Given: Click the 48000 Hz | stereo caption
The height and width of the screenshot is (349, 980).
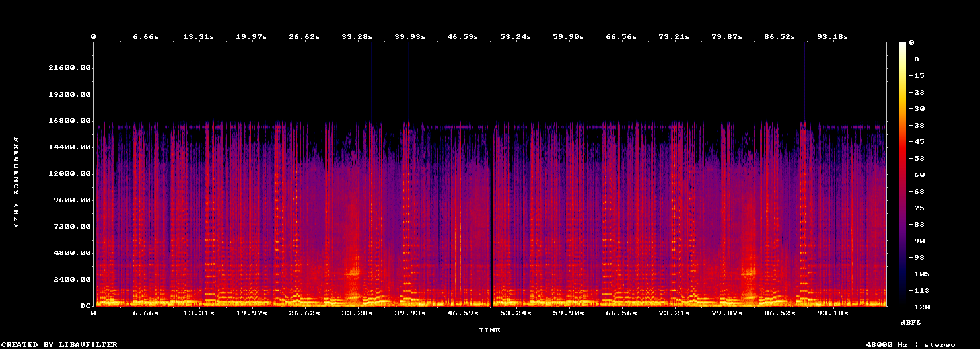Looking at the screenshot, I should click(x=911, y=344).
